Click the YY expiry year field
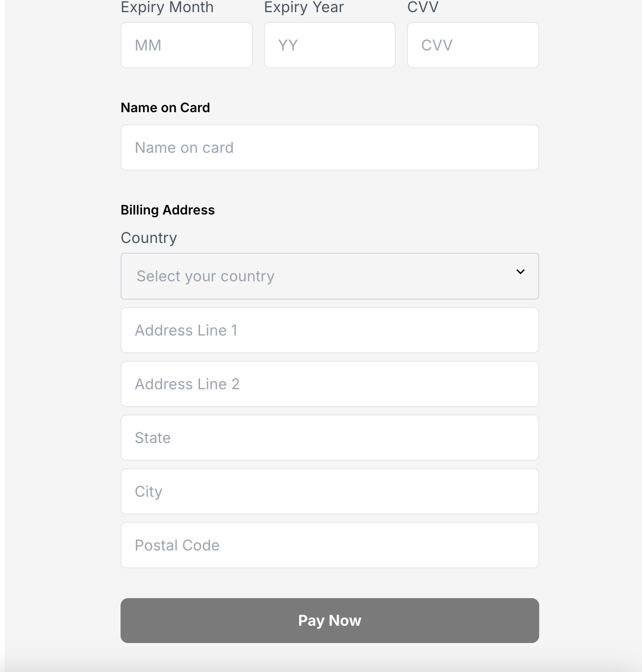 coord(329,45)
